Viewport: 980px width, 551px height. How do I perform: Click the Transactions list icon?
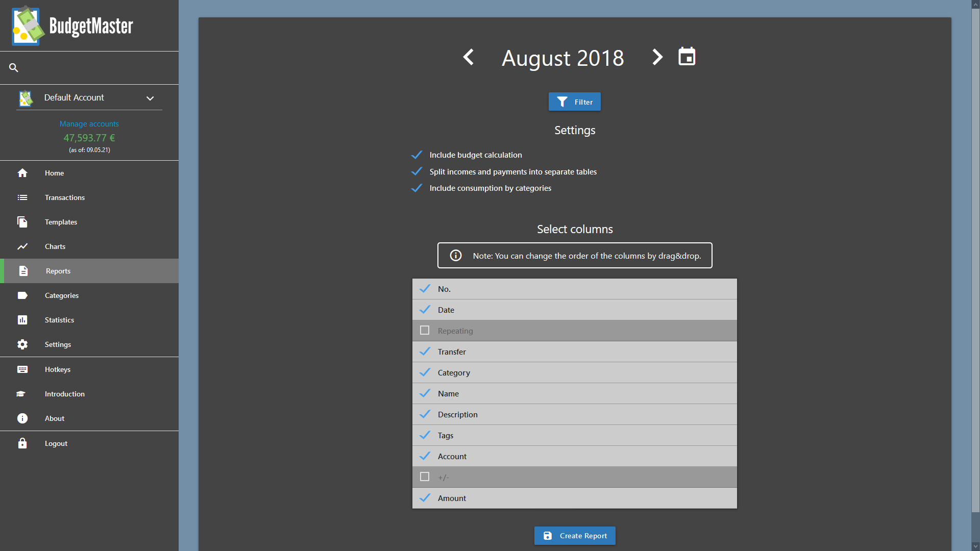pos(22,197)
